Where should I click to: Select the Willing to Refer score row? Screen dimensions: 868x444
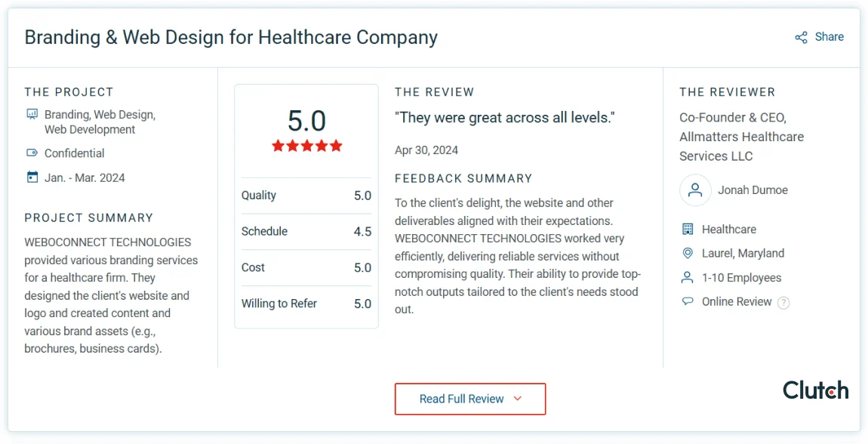tap(306, 304)
